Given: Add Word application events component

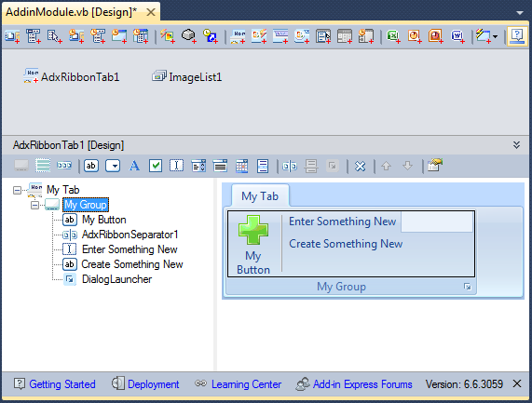Looking at the screenshot, I should (457, 36).
